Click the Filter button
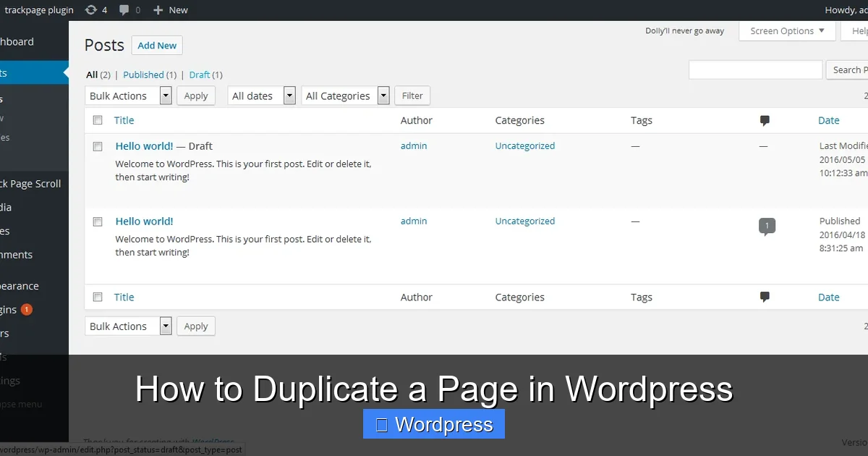Screen dimensions: 868x456 [x=412, y=96]
